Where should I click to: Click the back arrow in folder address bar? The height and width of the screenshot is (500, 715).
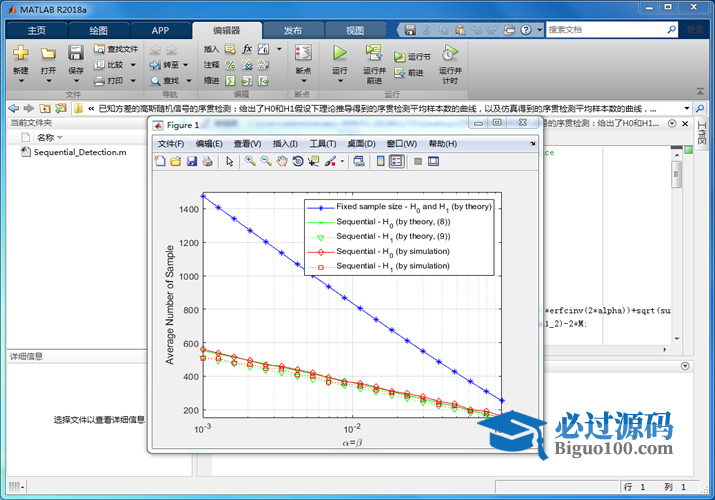(14, 108)
